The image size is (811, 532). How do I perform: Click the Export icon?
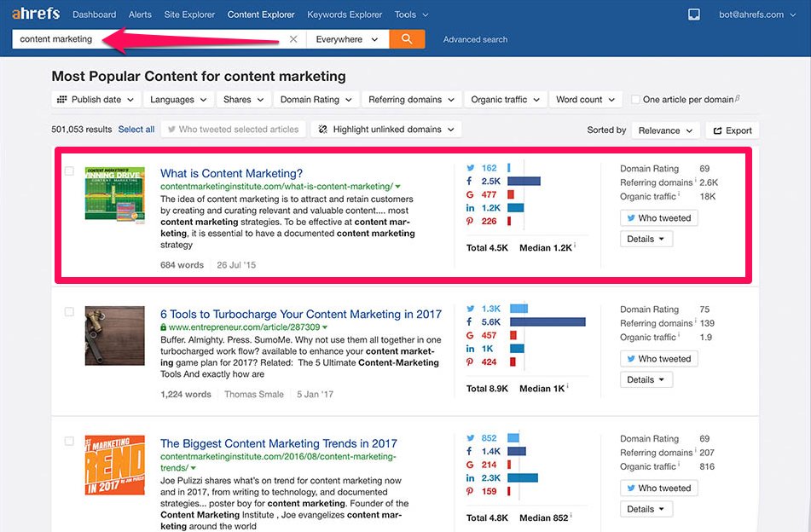[717, 130]
